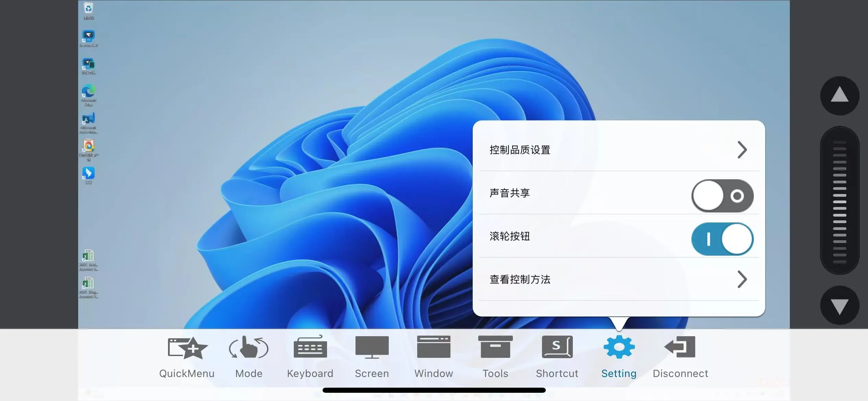Tap the ribbed scroll wheel control
The height and width of the screenshot is (401, 868).
coord(840,200)
